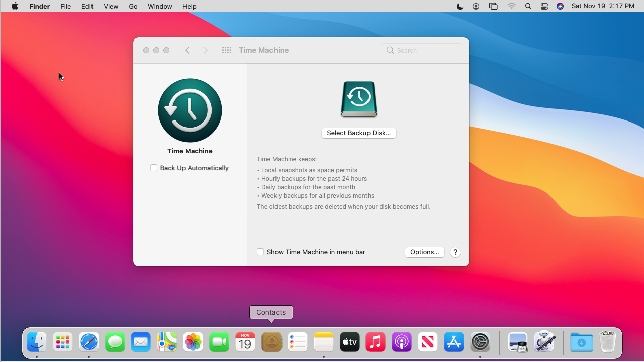Open Mail from the Dock
644x362 pixels.
coord(141,342)
